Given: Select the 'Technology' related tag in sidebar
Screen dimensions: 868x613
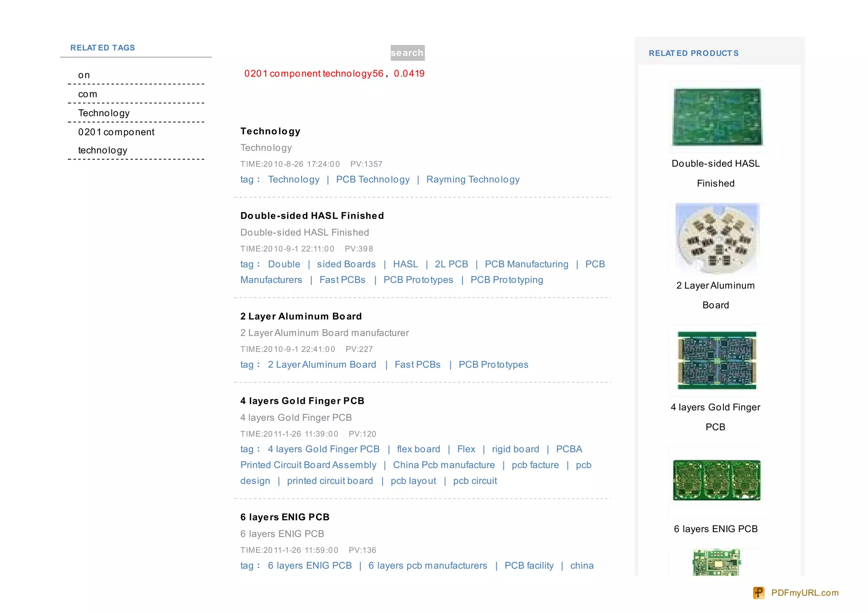Looking at the screenshot, I should (x=104, y=113).
